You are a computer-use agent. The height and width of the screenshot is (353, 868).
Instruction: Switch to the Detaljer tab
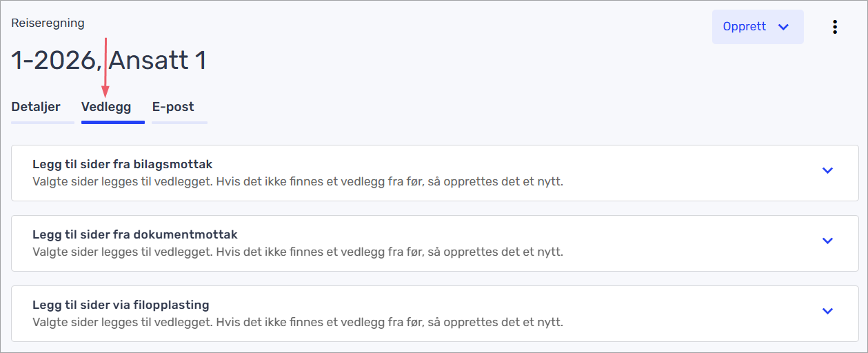pos(36,107)
